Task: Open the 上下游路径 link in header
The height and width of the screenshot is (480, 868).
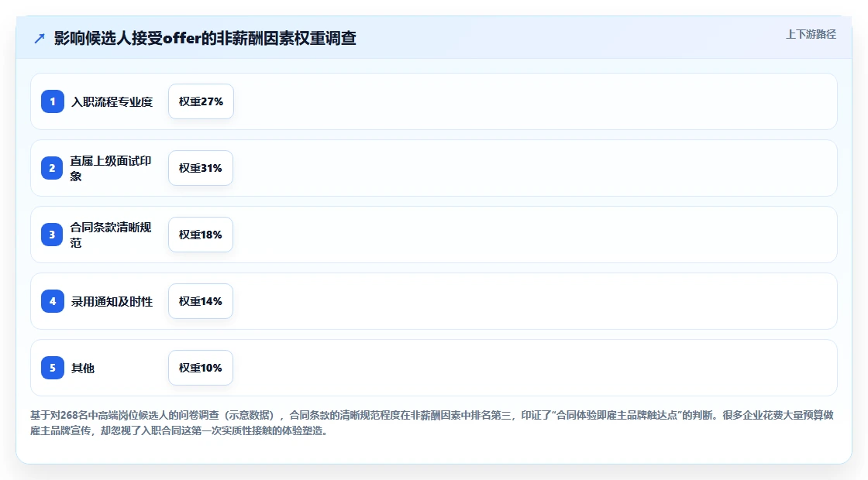Action: point(811,34)
